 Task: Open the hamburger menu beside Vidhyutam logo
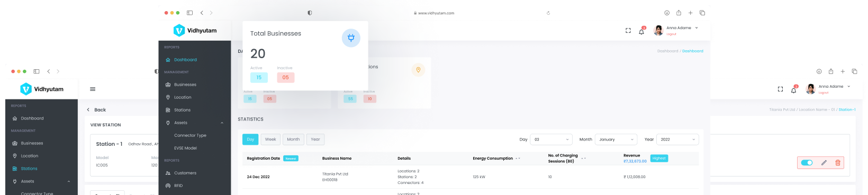(93, 89)
